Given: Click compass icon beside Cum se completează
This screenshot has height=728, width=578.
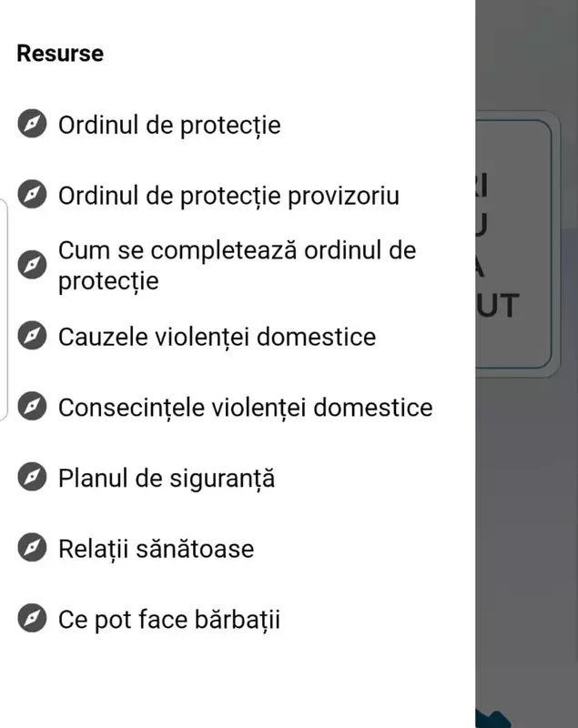Looking at the screenshot, I should [x=32, y=265].
